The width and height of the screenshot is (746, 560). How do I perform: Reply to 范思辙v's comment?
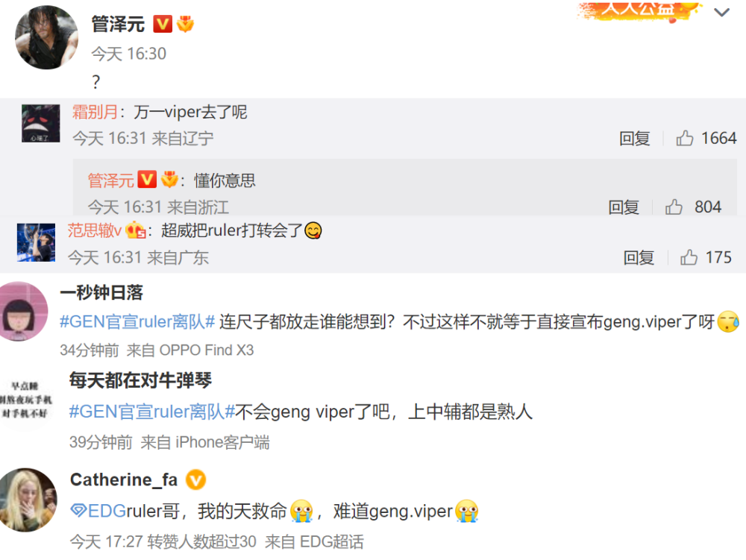coord(639,258)
